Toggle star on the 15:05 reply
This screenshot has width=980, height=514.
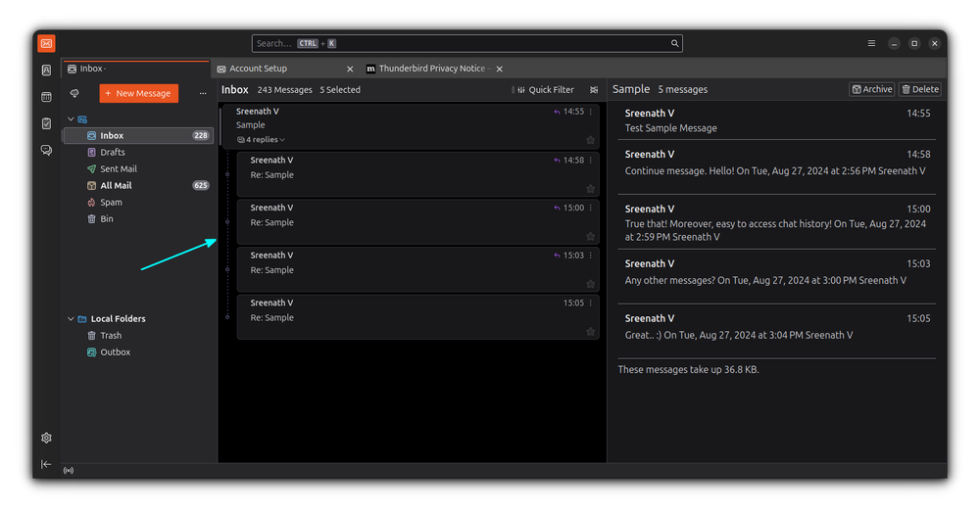590,331
